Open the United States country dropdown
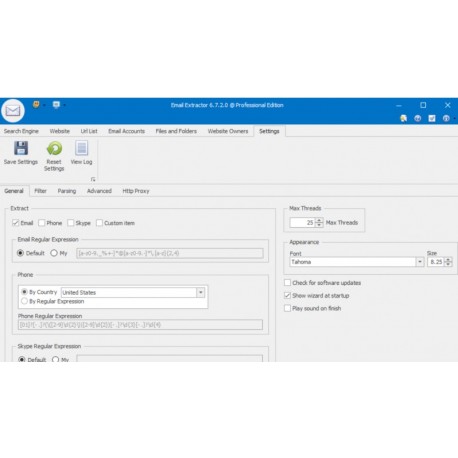The height and width of the screenshot is (458, 458). coord(201,292)
